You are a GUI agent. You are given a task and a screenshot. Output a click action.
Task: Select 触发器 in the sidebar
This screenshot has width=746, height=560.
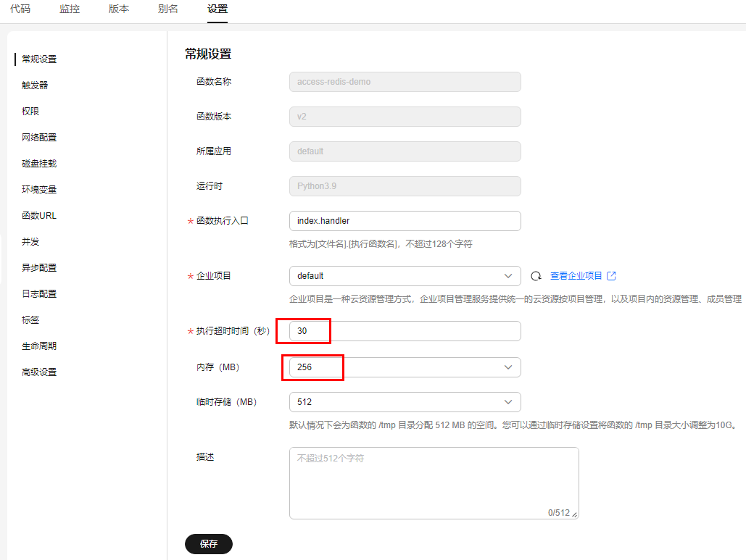click(x=35, y=85)
